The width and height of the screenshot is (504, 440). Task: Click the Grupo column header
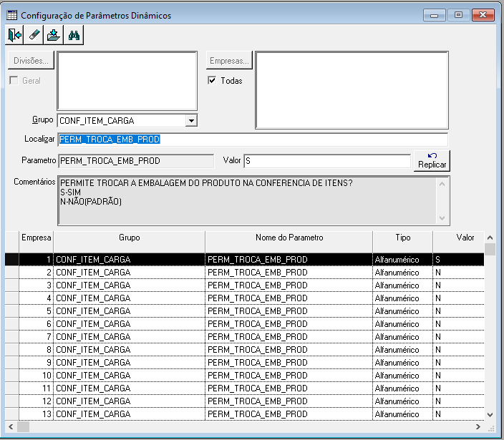(129, 242)
